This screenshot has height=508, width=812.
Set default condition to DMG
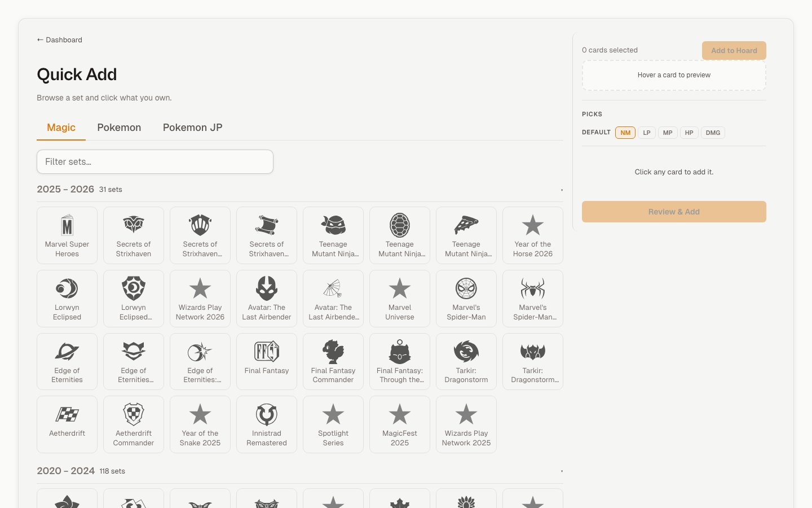[713, 133]
